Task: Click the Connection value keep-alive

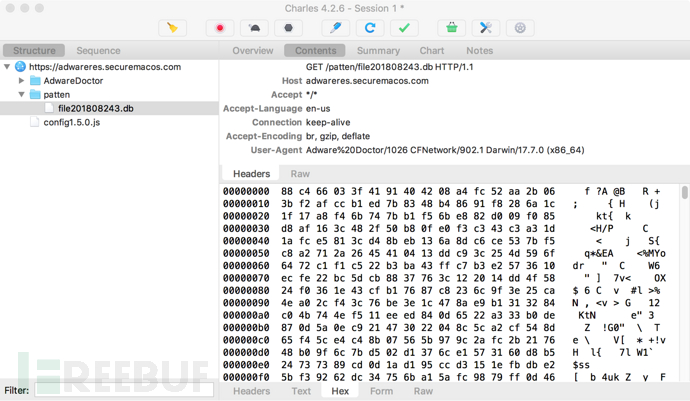Action: [328, 122]
